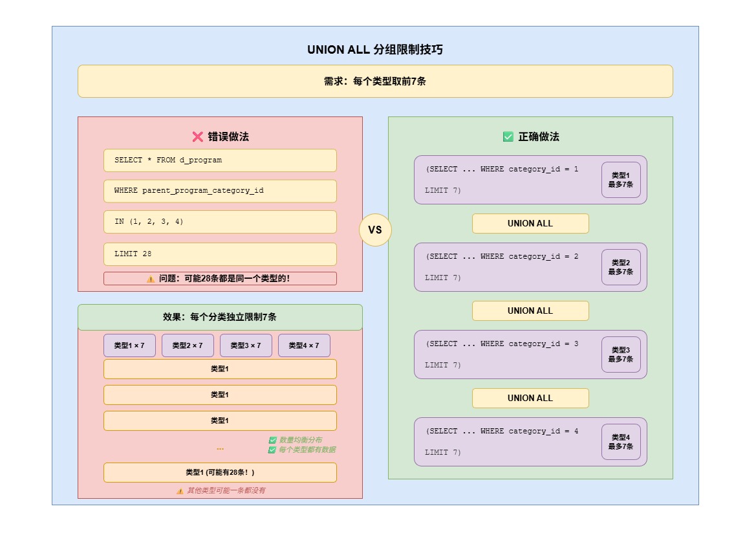Select the 类型3 × 7 chip

pos(246,345)
